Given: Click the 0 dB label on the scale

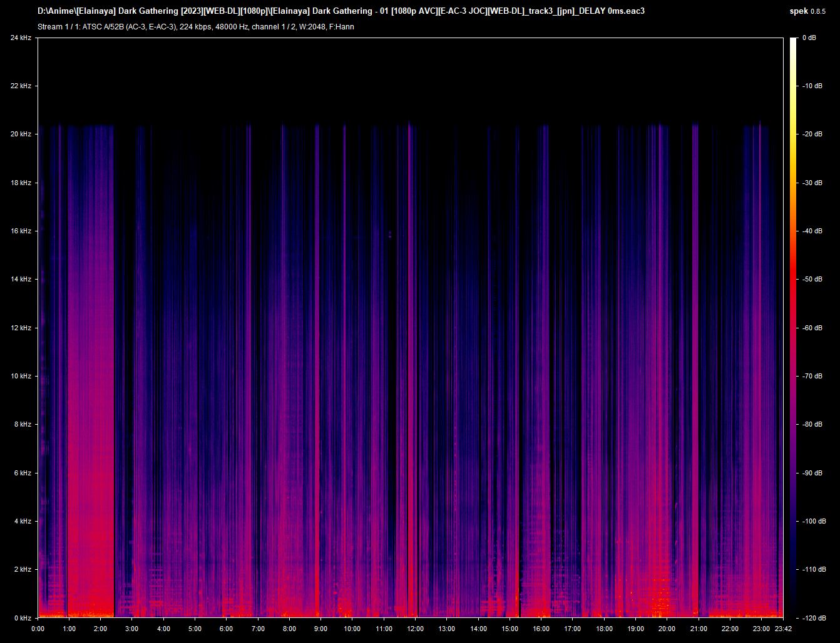Looking at the screenshot, I should coord(809,38).
